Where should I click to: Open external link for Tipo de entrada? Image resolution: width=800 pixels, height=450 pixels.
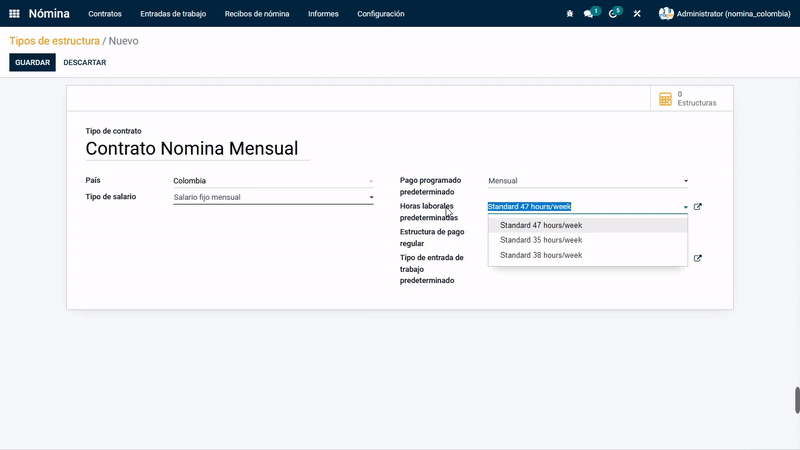(x=698, y=258)
